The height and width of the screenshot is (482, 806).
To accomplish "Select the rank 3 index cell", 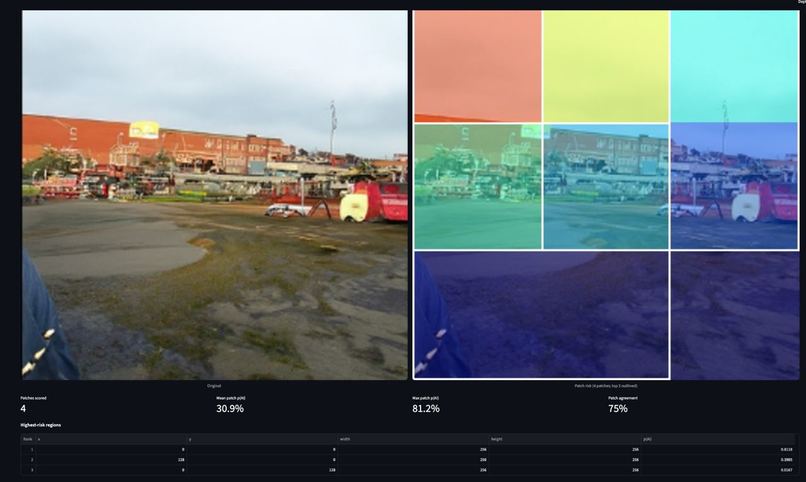I will tap(28, 470).
